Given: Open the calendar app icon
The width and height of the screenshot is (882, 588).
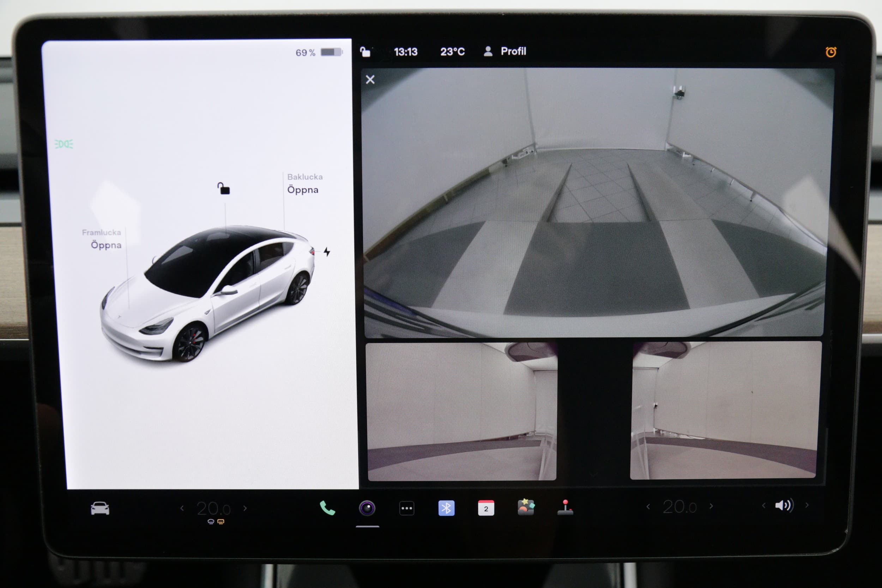Looking at the screenshot, I should (486, 508).
